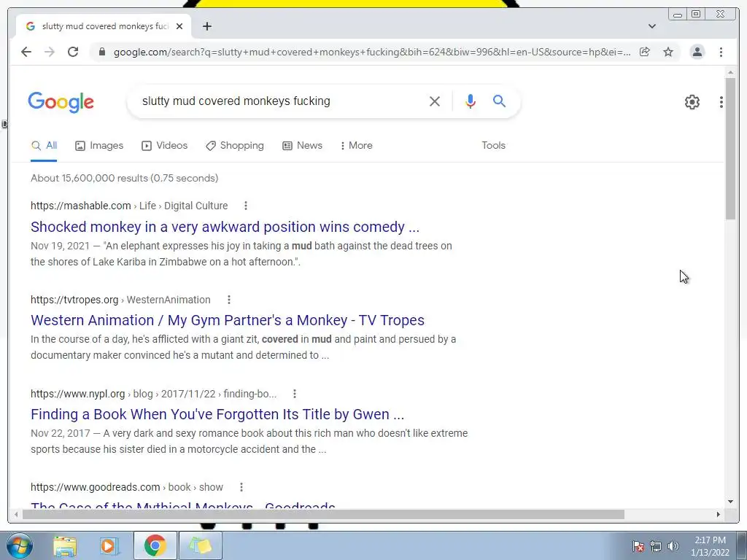Bookmark this page with the star
This screenshot has width=747, height=560.
click(x=668, y=52)
